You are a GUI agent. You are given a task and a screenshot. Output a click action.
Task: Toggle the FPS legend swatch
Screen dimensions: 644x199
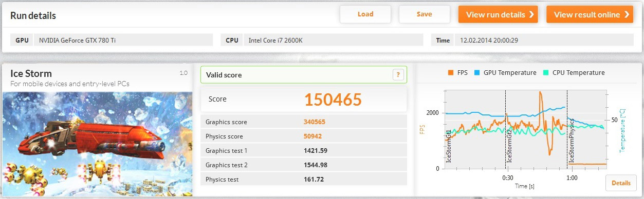(x=451, y=73)
